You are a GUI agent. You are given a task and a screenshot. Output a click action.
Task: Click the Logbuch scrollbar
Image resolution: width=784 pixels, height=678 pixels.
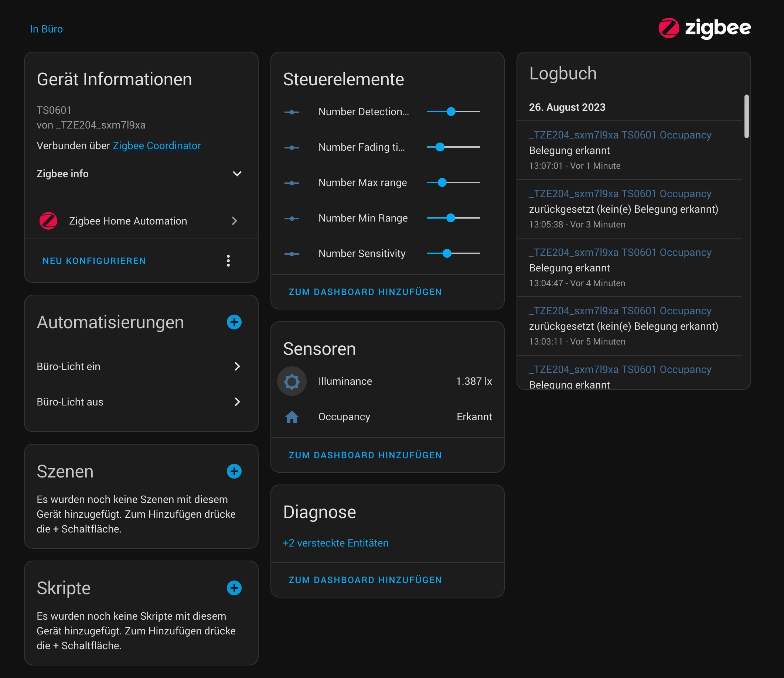click(746, 117)
